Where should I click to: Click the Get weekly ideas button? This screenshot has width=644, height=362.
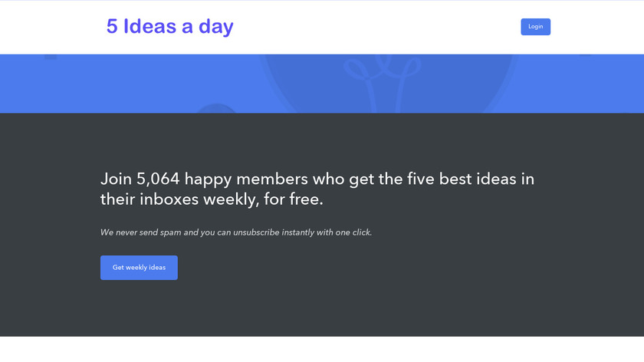point(139,268)
